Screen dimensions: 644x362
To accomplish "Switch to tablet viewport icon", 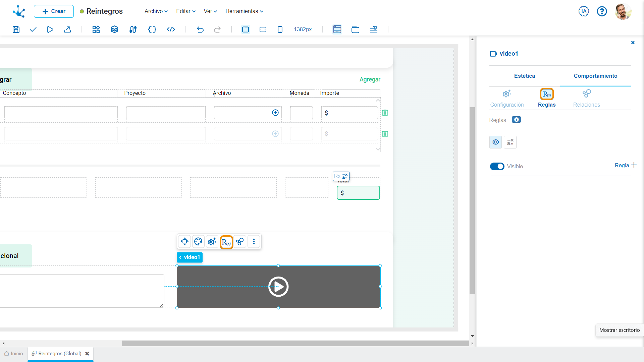I will pyautogui.click(x=263, y=29).
